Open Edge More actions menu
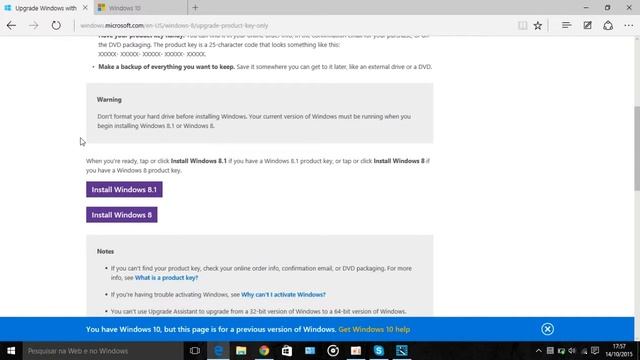 tap(629, 25)
